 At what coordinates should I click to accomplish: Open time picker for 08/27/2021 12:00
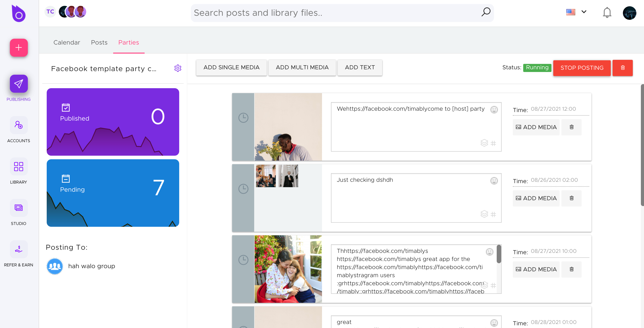coord(553,109)
